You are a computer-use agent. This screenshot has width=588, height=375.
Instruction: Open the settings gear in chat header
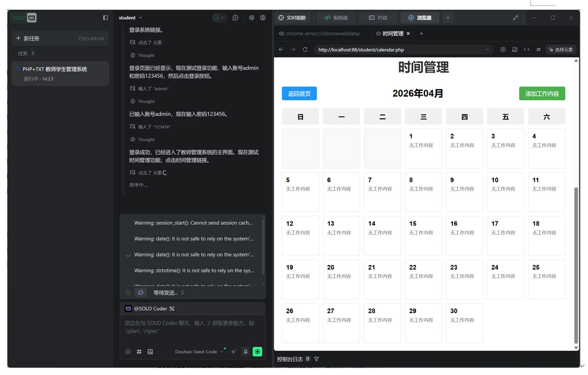tap(252, 18)
